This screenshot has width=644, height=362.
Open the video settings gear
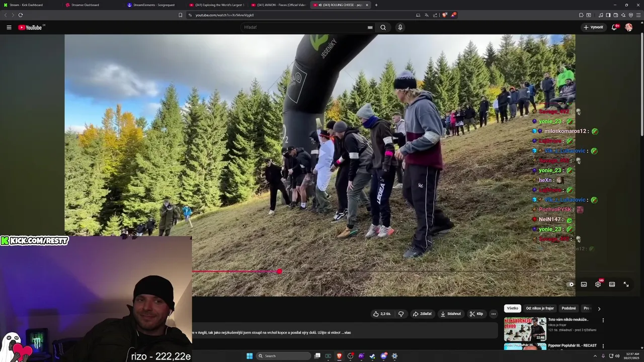point(598,284)
